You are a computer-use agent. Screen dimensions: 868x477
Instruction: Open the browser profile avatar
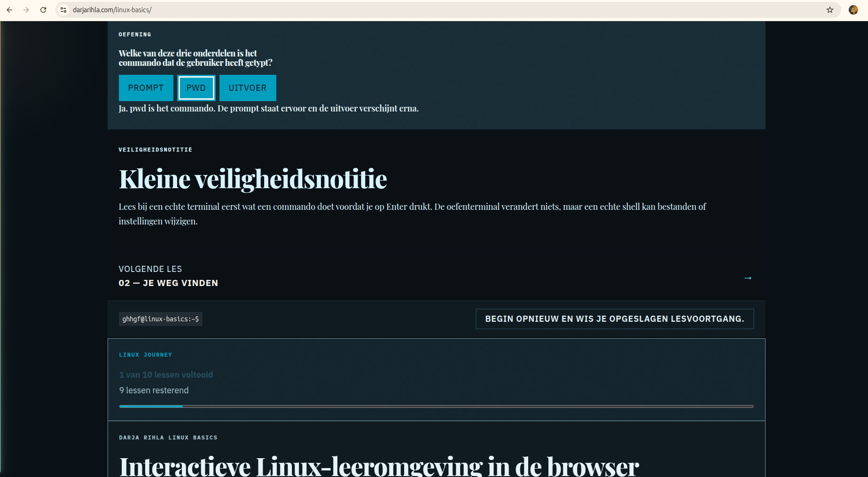coord(853,10)
